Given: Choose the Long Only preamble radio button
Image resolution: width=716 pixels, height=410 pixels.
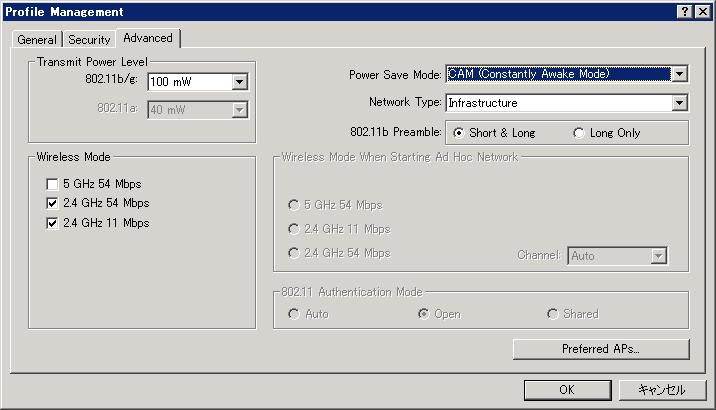Looking at the screenshot, I should (579, 133).
